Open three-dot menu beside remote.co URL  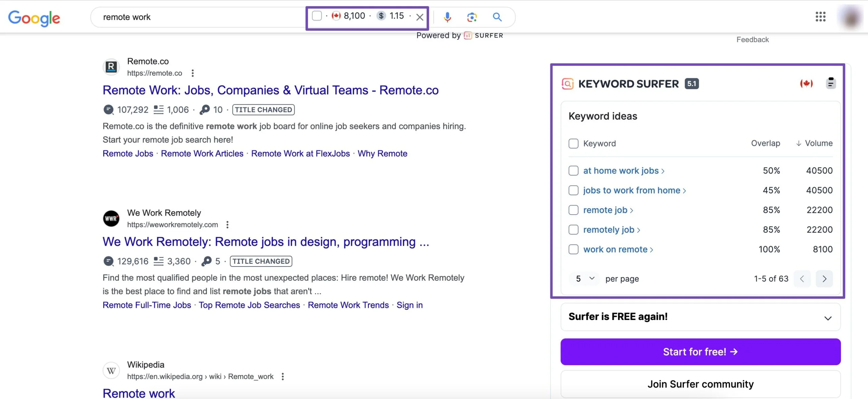(193, 73)
